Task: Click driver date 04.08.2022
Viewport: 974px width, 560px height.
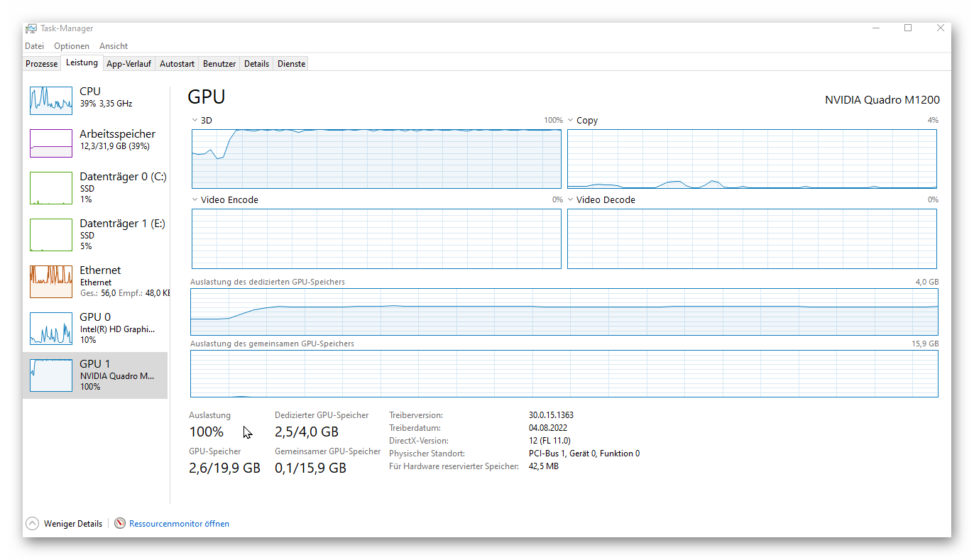Action: pyautogui.click(x=548, y=428)
